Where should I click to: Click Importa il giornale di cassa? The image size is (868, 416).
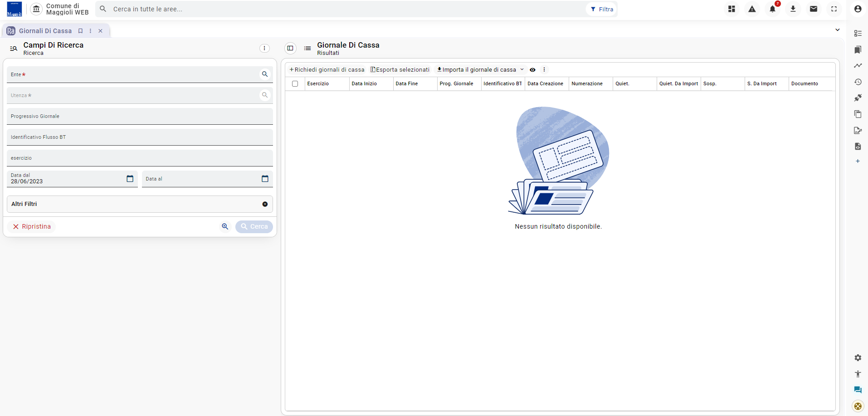[x=476, y=70]
